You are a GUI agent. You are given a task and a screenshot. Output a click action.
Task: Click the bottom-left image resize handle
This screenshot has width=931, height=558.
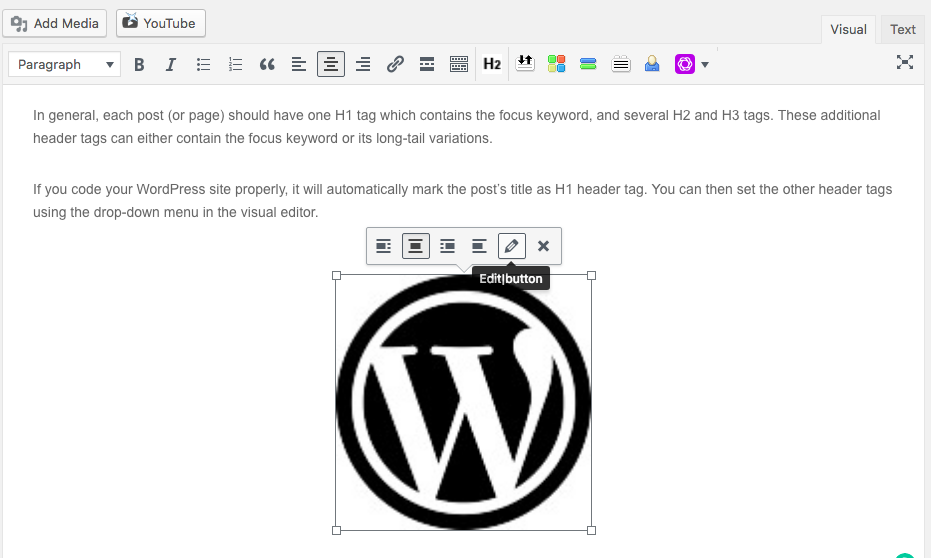click(x=337, y=531)
